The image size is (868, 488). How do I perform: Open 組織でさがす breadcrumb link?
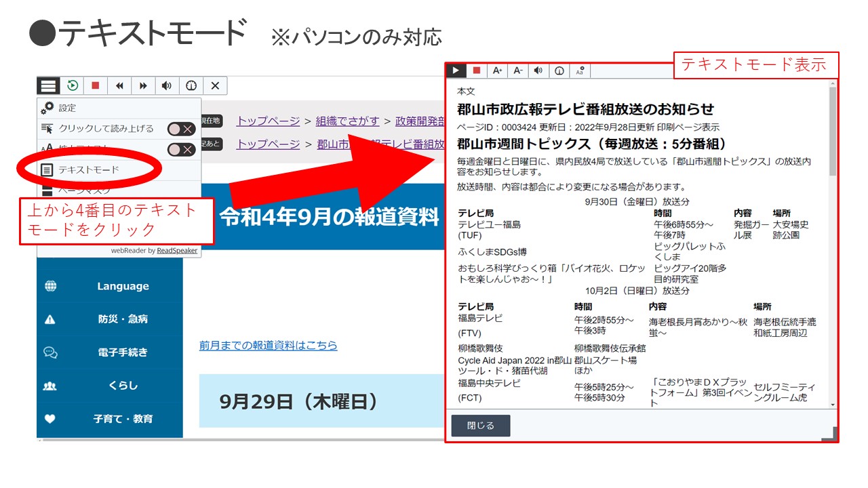click(x=348, y=121)
